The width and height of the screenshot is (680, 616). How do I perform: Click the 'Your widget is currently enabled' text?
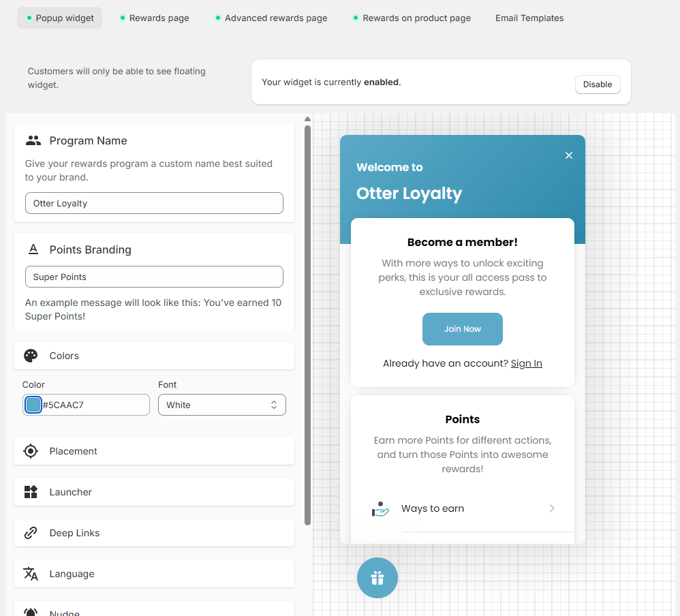point(331,82)
